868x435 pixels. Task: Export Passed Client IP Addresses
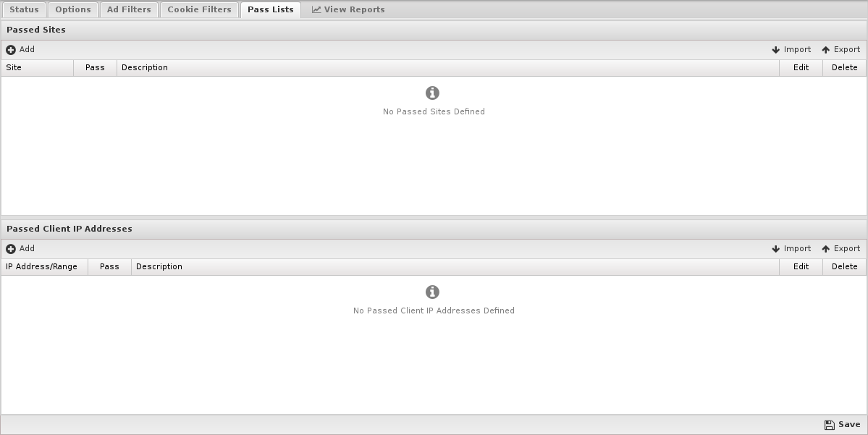841,248
